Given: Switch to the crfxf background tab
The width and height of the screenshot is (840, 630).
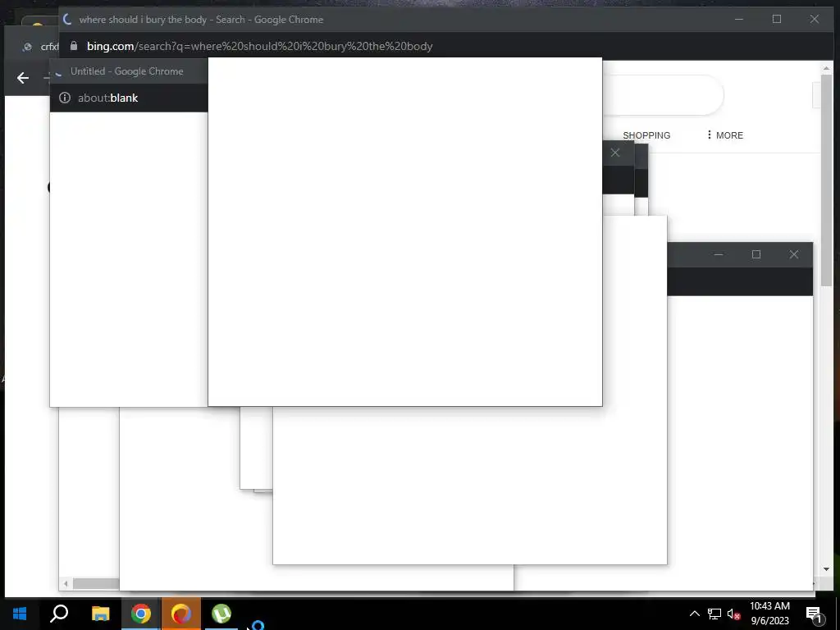Looking at the screenshot, I should point(40,47).
